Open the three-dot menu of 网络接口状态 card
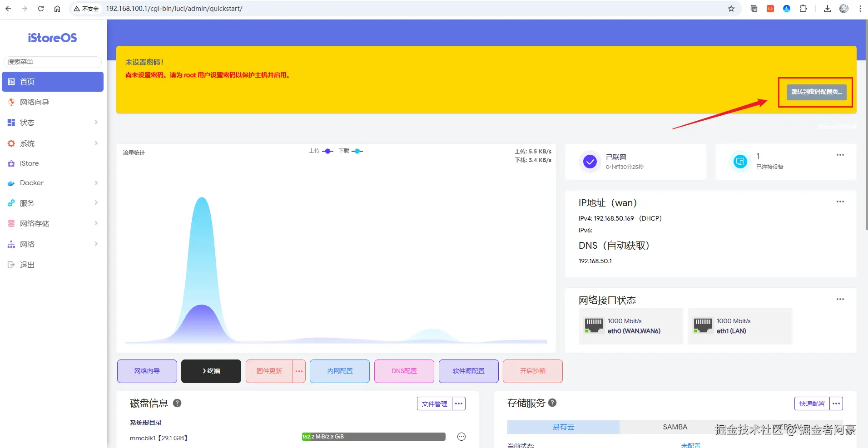868x448 pixels. coord(840,299)
